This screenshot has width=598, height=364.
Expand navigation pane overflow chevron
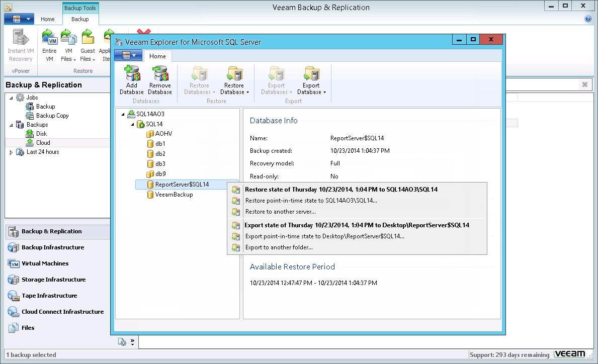click(132, 342)
